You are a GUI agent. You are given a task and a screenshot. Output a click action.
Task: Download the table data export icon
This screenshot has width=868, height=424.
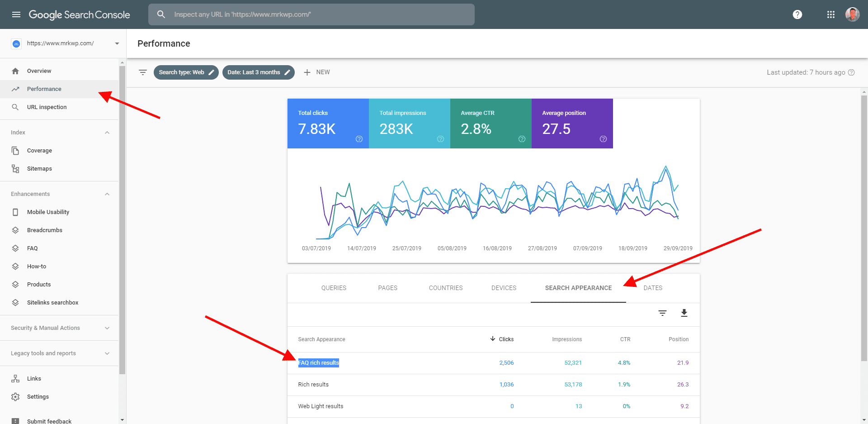(x=684, y=313)
